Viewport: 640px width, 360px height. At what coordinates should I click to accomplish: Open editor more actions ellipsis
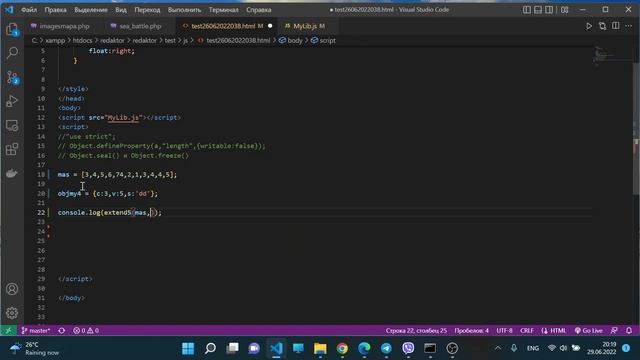click(x=629, y=26)
